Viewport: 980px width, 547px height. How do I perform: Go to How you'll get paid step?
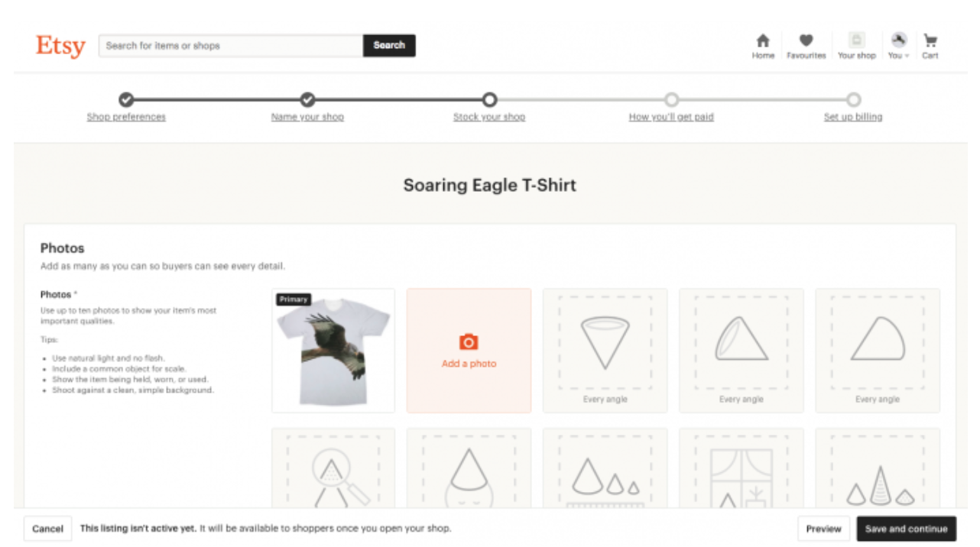671,117
